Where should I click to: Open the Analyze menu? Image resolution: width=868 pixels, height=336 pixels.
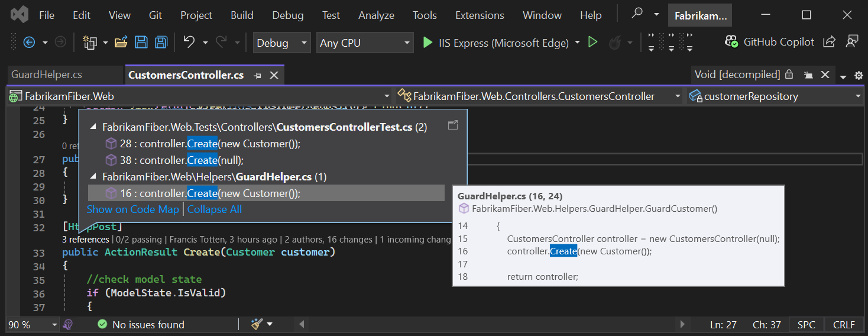pyautogui.click(x=376, y=15)
